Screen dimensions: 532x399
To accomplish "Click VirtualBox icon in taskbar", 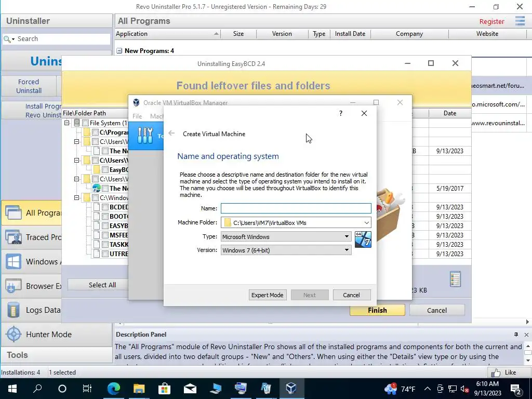I will coord(291,389).
